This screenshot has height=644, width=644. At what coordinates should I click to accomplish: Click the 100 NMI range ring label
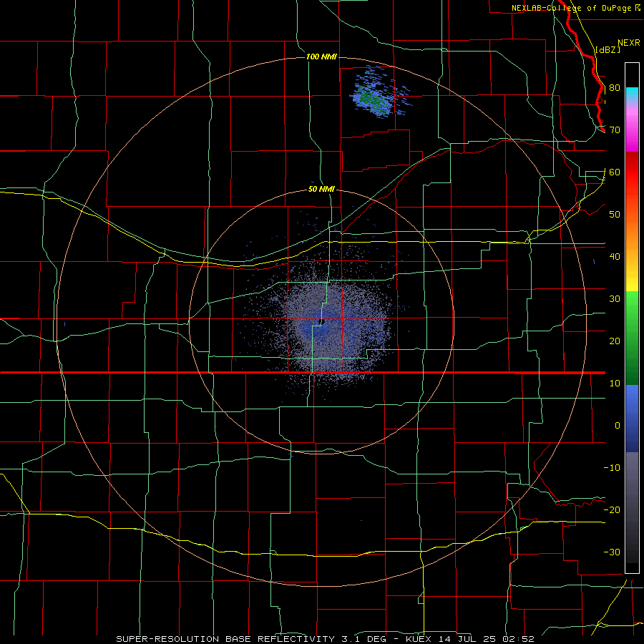click(x=321, y=57)
